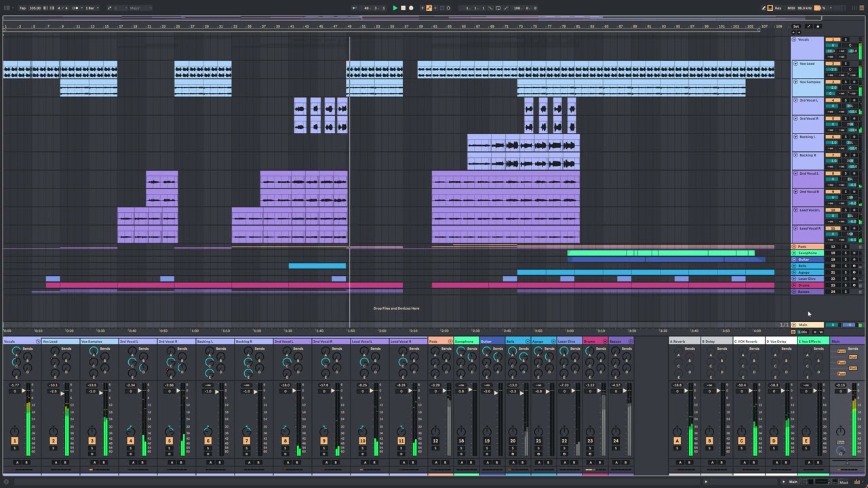Click the Vocals pan knob
The image size is (868, 488).
pos(14,431)
